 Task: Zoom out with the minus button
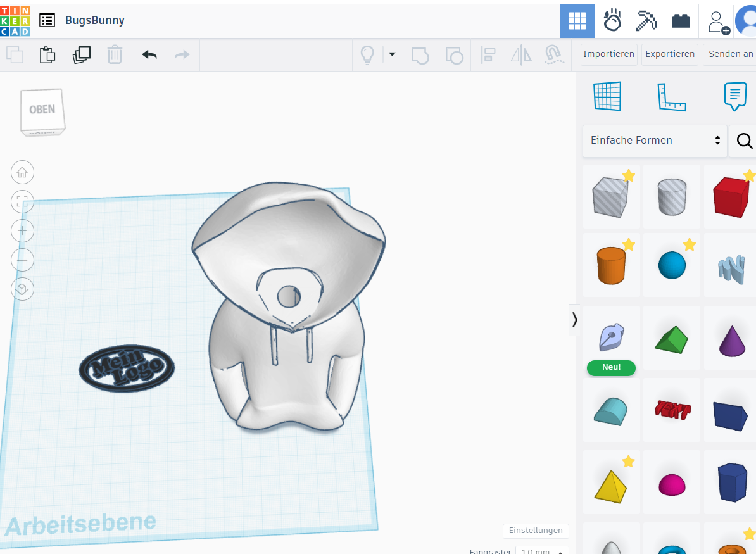click(x=22, y=260)
